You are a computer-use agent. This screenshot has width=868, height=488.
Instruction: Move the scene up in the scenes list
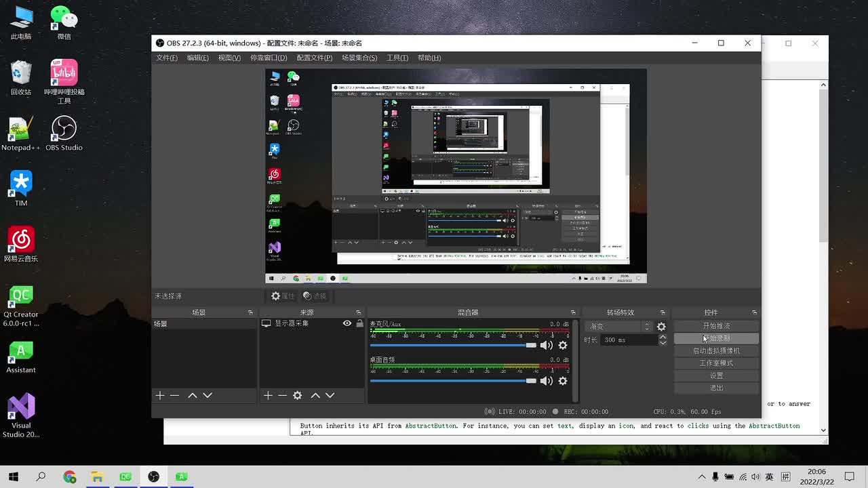[193, 395]
